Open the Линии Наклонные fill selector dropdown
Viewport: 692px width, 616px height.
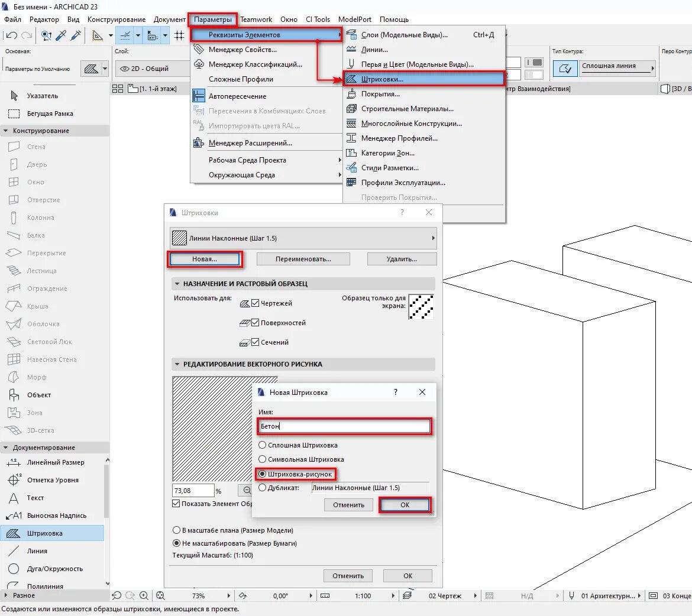303,238
